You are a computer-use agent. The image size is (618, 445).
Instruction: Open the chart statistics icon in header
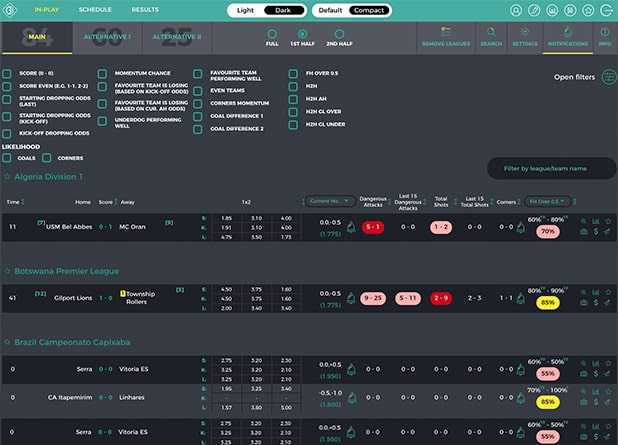[x=552, y=10]
